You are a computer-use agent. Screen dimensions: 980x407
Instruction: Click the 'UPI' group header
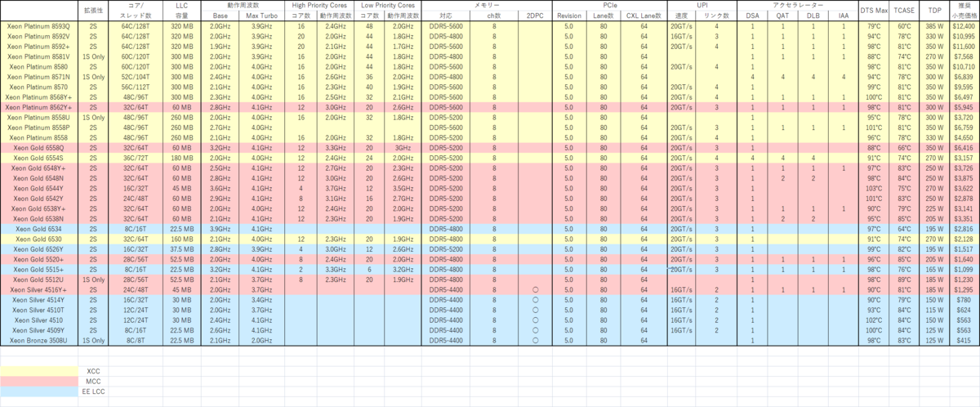coord(701,5)
